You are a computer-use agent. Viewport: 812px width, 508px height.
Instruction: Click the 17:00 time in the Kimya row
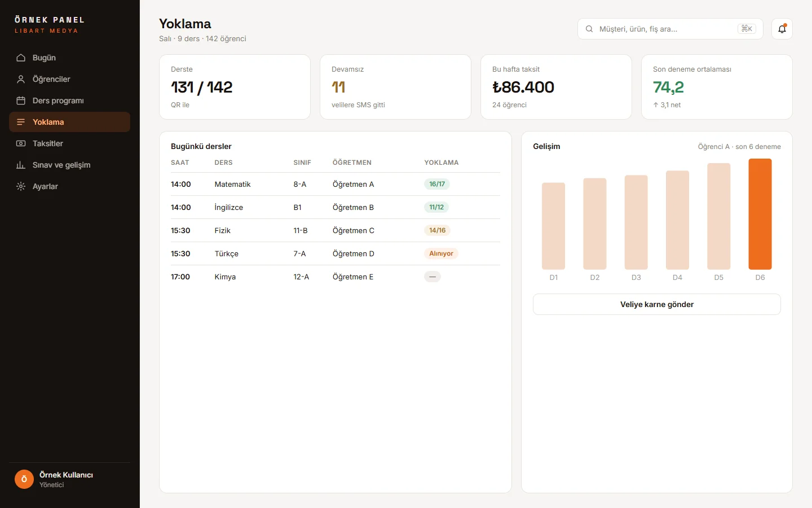180,277
